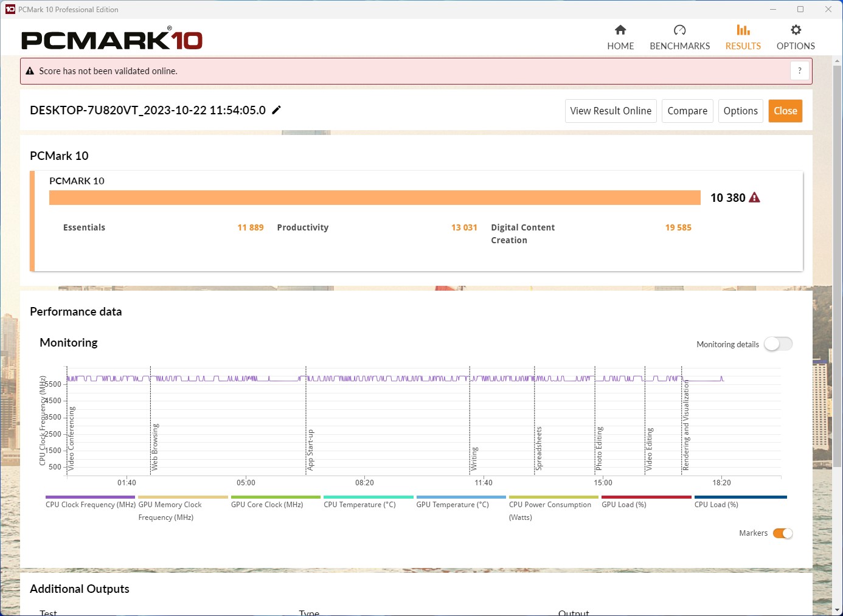
Task: Click the red warning triangle beside score
Action: (x=754, y=198)
